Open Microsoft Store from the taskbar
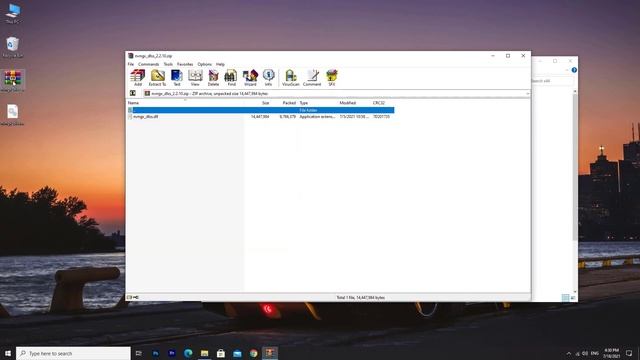Viewport: 640px width, 360px height. click(221, 353)
